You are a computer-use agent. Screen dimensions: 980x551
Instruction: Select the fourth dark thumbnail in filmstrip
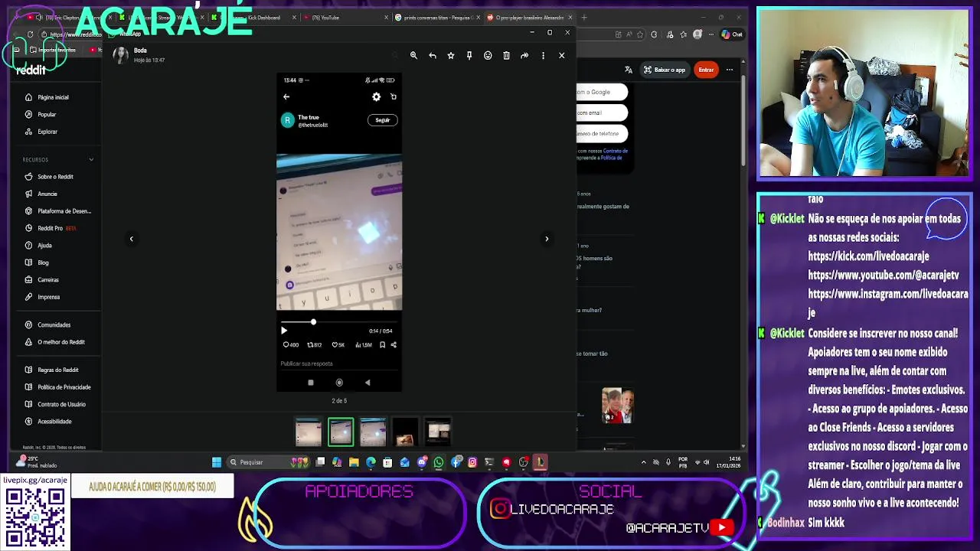point(405,432)
